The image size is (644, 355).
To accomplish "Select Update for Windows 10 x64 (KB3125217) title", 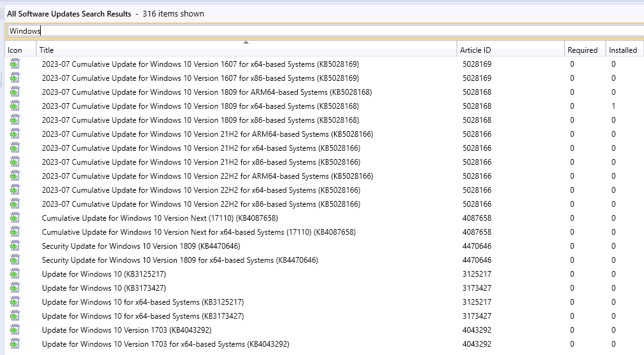I will (143, 302).
